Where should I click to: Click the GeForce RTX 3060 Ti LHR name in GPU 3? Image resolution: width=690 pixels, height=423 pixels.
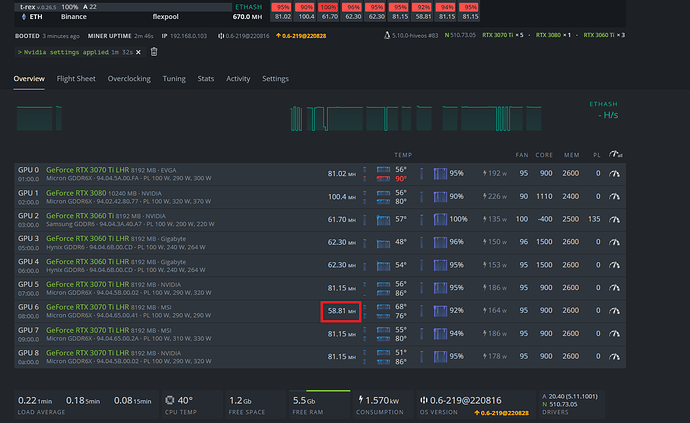pyautogui.click(x=88, y=239)
